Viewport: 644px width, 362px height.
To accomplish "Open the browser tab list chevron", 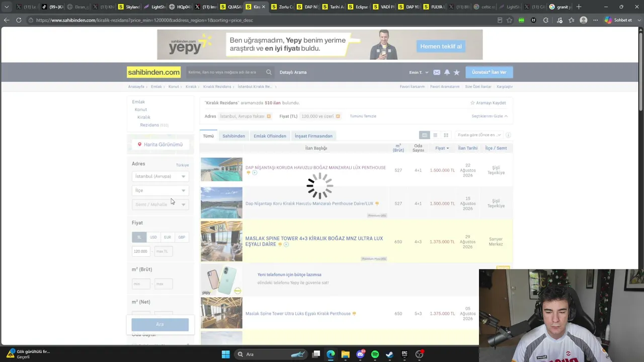I will click(x=7, y=7).
